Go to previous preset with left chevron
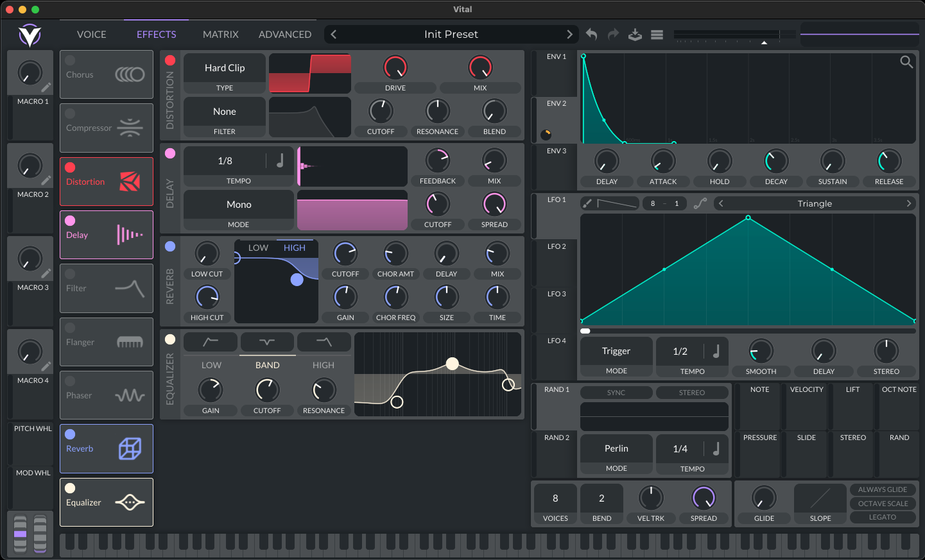The height and width of the screenshot is (560, 925). 334,35
